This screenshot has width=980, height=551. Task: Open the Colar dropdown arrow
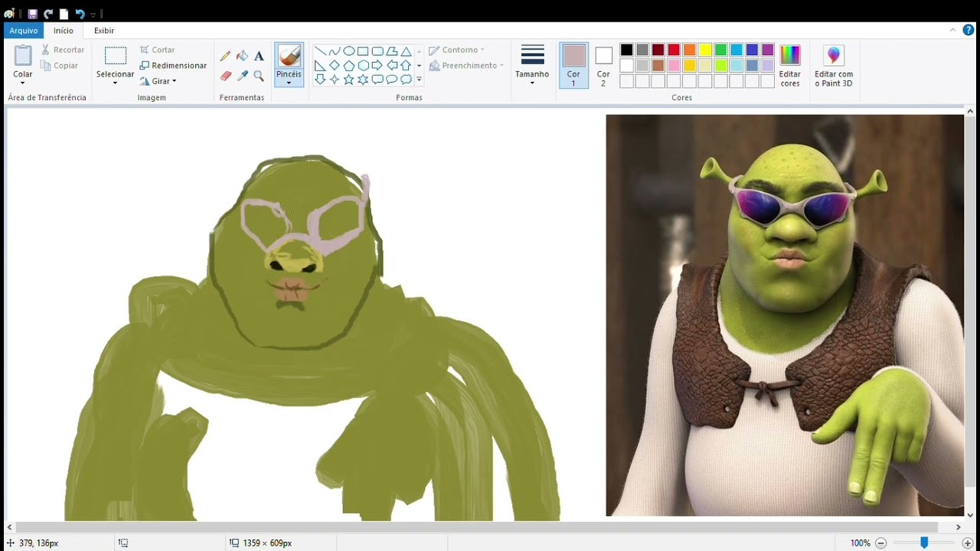tap(23, 83)
